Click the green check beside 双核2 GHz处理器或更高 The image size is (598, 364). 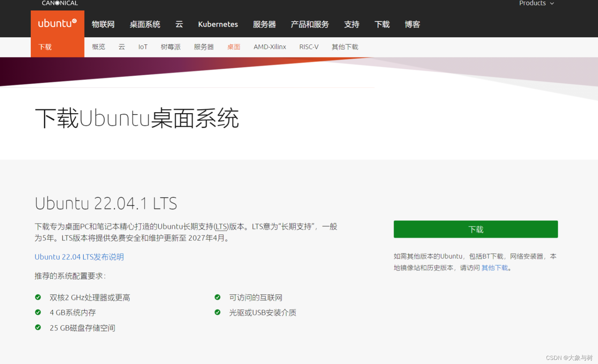pos(38,297)
